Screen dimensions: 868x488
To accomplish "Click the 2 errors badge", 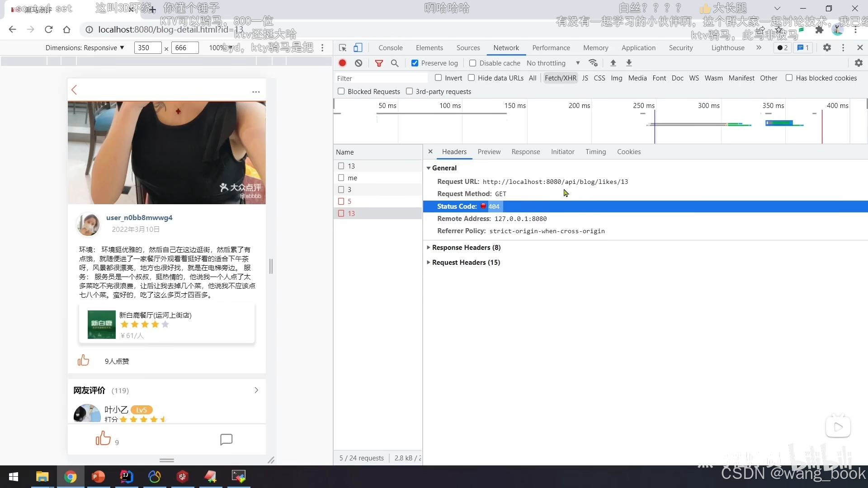I will click(783, 48).
